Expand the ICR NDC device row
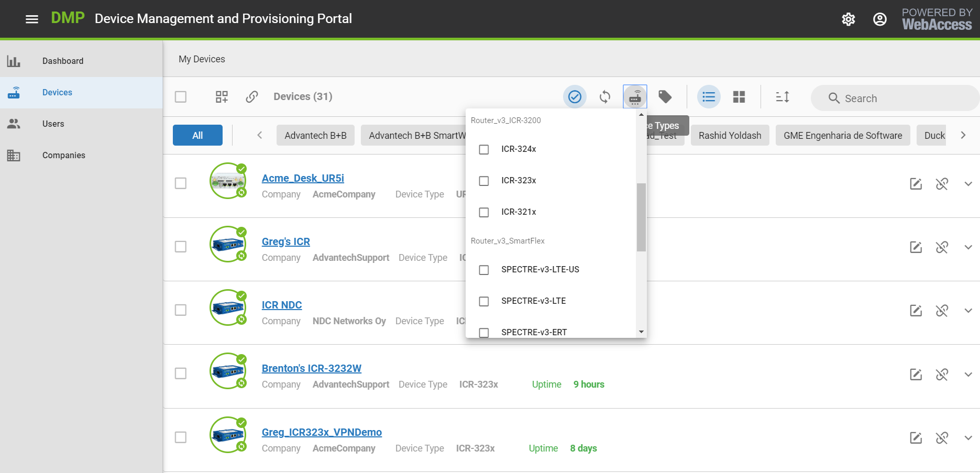This screenshot has width=980, height=473. pyautogui.click(x=968, y=311)
